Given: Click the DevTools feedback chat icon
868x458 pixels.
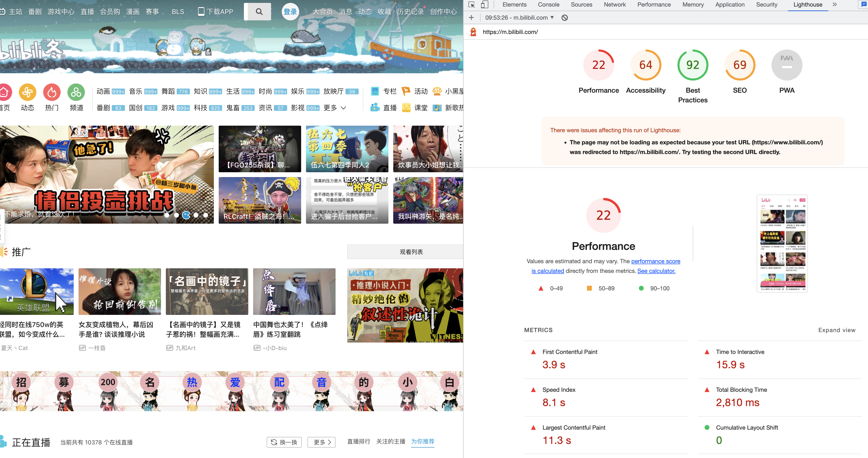Looking at the screenshot, I should click(864, 5).
